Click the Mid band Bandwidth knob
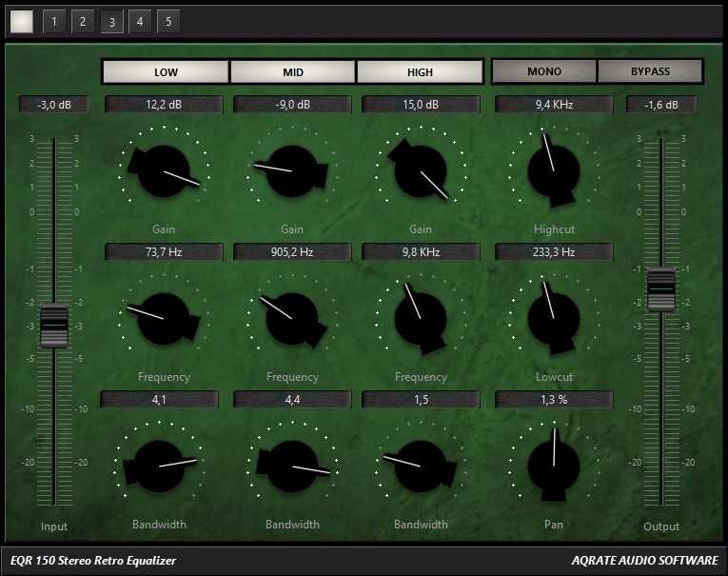 (x=292, y=466)
